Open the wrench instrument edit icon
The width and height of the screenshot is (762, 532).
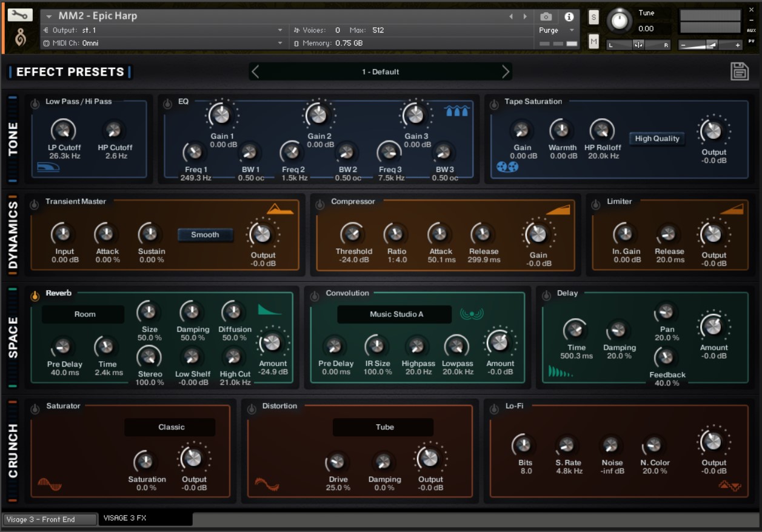coord(20,15)
